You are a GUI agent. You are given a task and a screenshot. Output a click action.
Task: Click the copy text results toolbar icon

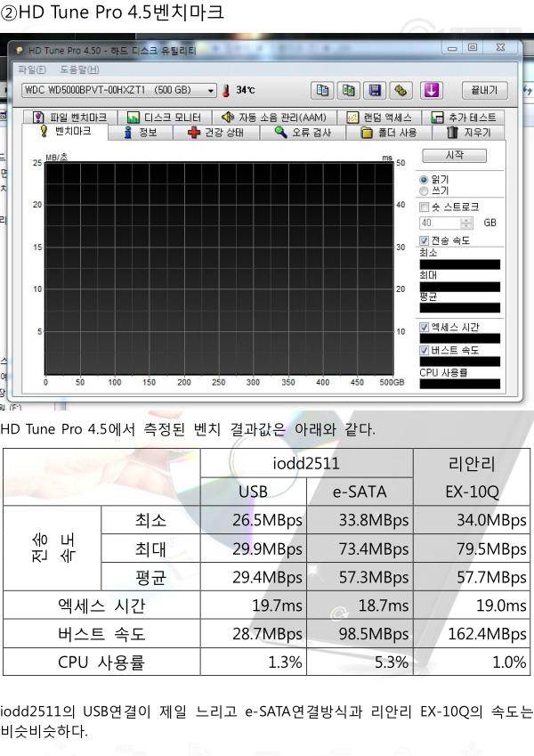point(322,90)
